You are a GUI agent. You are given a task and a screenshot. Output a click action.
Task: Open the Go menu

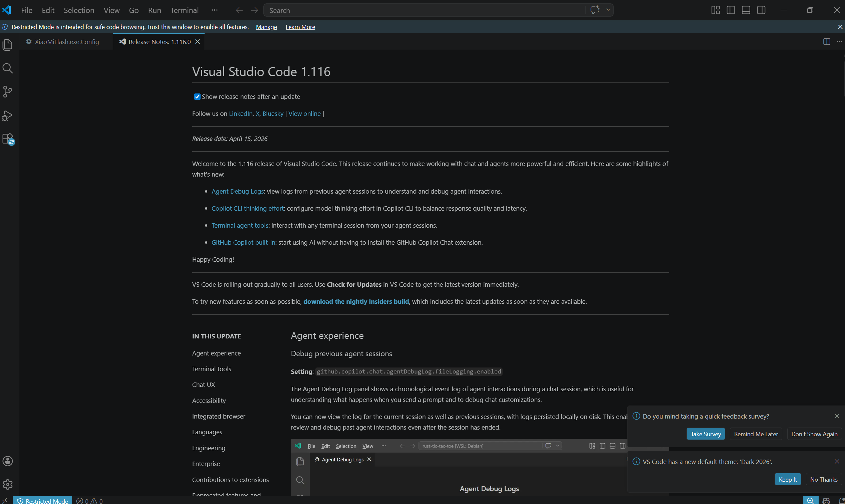click(133, 11)
